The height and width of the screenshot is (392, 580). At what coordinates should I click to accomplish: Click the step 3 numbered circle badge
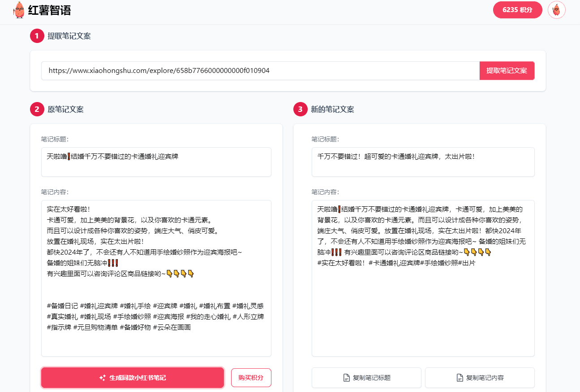(x=300, y=109)
